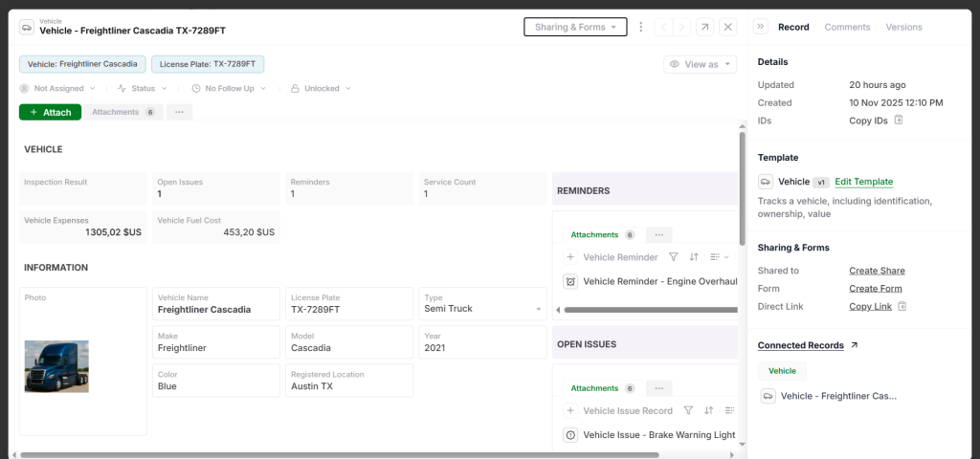
Task: Edit the Make field showing Freightliner
Action: click(216, 342)
